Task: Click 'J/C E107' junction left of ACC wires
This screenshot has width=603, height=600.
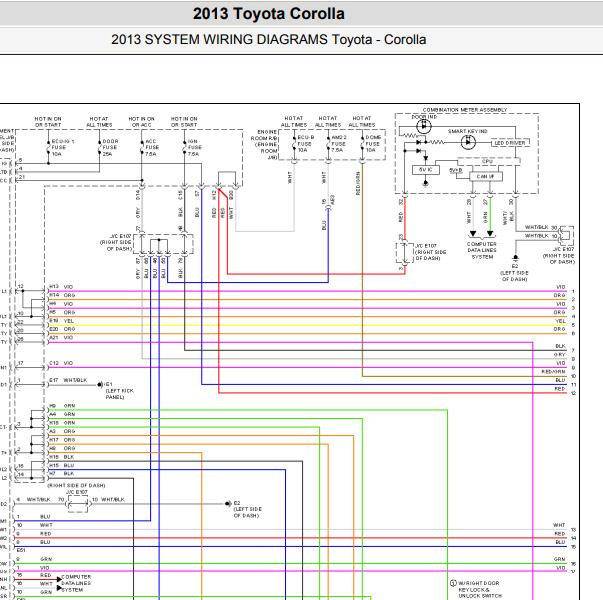Action: 116,242
